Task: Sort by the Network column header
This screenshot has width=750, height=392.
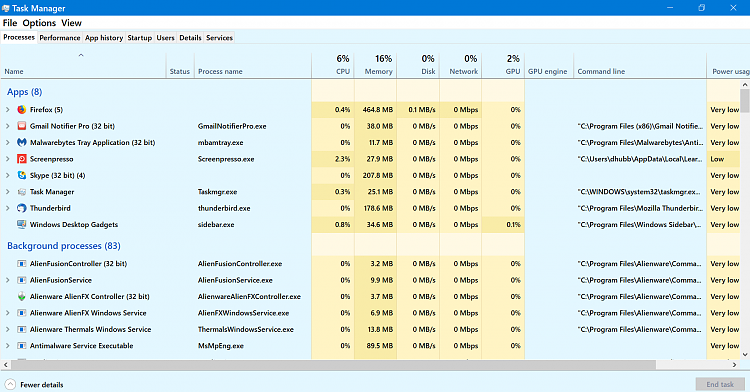Action: [x=461, y=65]
